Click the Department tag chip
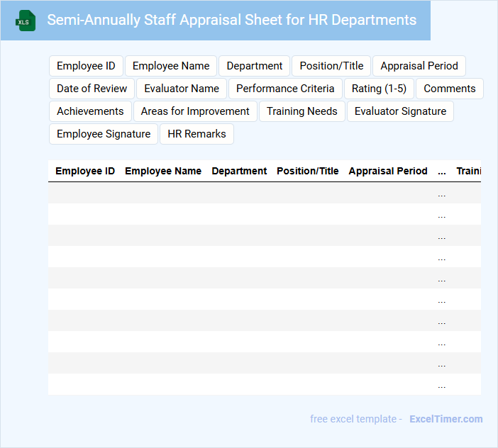 (254, 66)
